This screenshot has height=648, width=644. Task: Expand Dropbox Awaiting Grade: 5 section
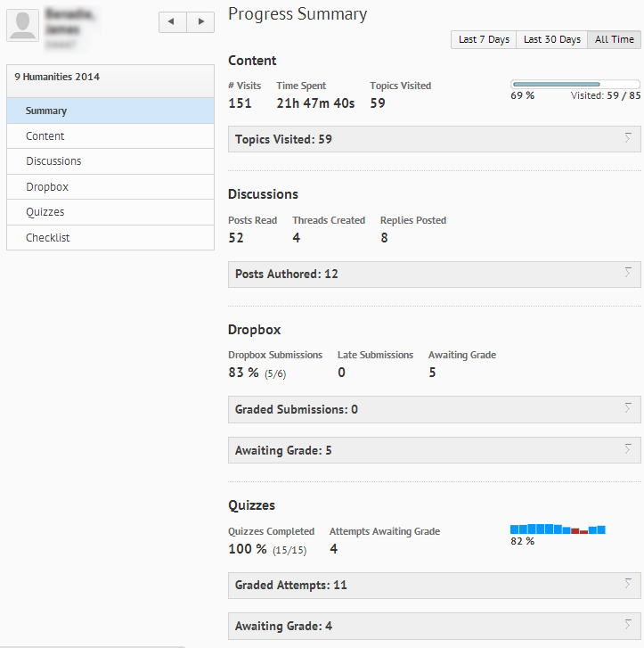[434, 450]
